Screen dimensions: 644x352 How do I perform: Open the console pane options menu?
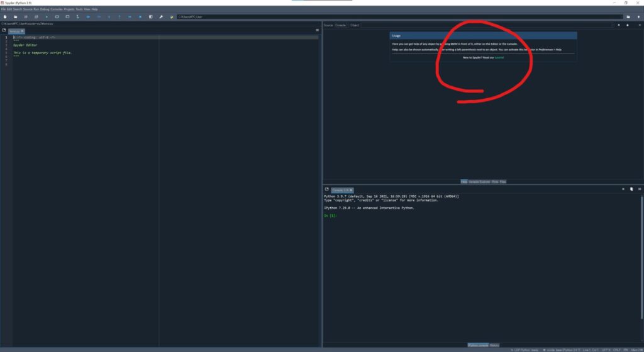(x=640, y=189)
